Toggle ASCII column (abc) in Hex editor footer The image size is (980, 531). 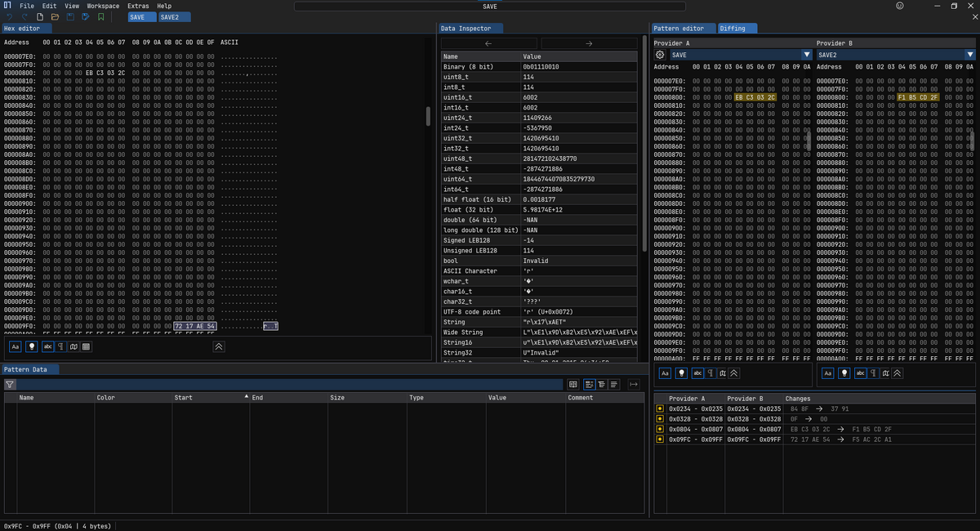pyautogui.click(x=48, y=346)
